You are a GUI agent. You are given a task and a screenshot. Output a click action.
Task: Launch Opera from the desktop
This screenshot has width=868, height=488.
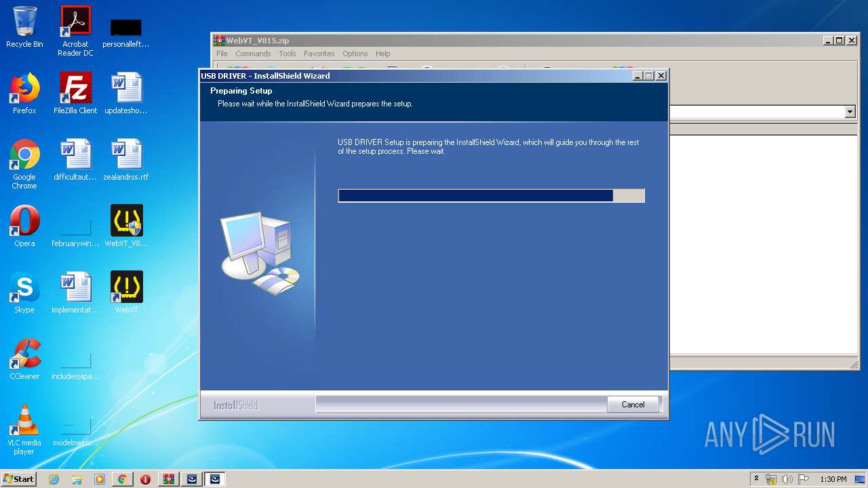pos(24,226)
